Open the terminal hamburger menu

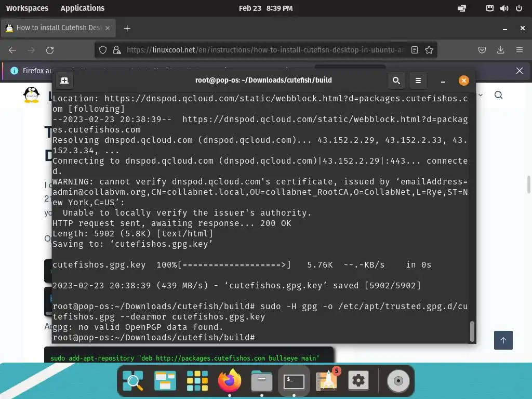coord(418,81)
